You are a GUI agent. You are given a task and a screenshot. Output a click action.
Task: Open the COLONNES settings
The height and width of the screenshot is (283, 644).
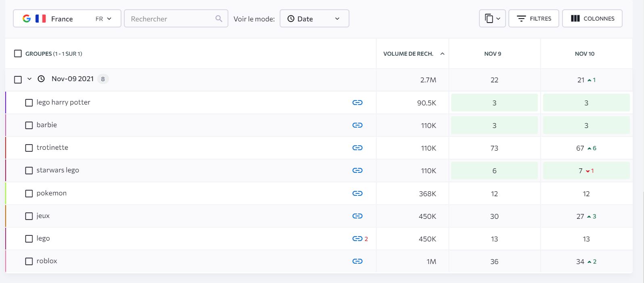(592, 19)
